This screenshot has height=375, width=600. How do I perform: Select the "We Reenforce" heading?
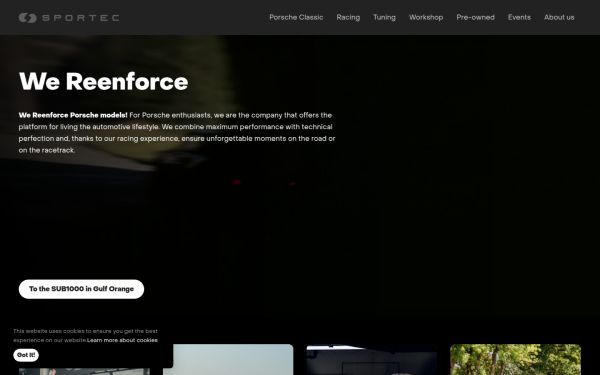tap(103, 82)
